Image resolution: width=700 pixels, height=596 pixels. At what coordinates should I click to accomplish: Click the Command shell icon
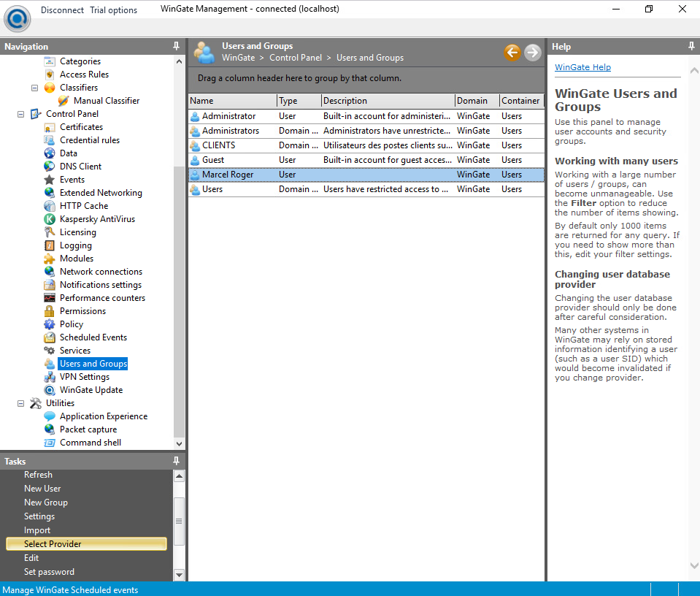[50, 443]
